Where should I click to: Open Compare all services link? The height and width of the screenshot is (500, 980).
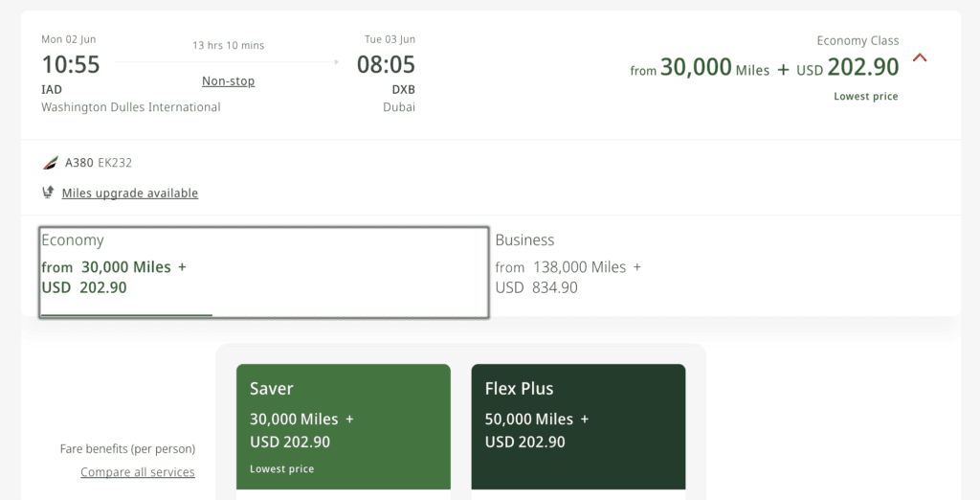(x=138, y=472)
